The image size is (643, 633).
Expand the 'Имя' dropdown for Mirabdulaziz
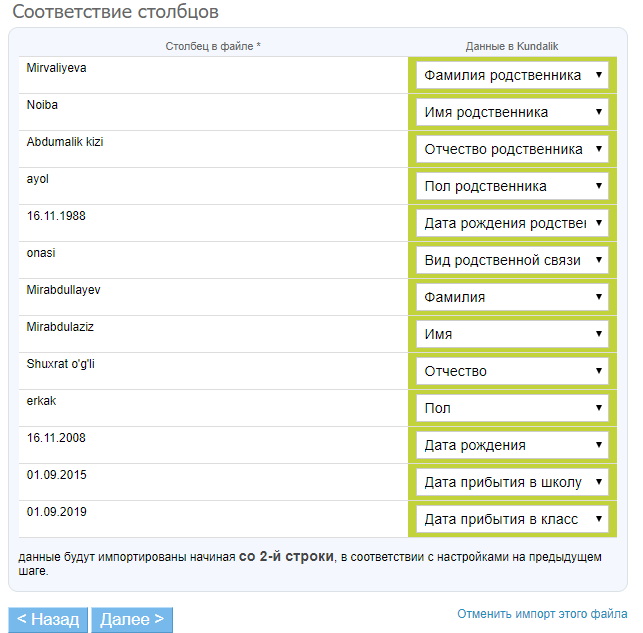tap(512, 334)
